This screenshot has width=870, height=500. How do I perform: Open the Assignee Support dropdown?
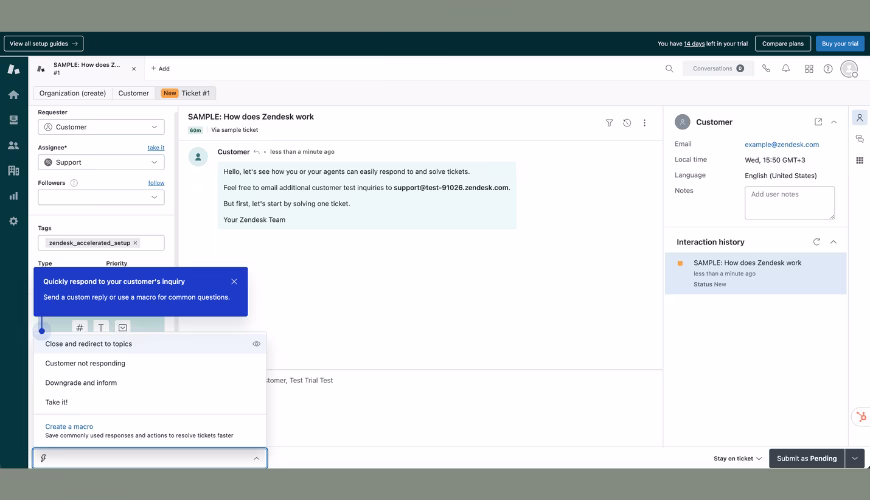pyautogui.click(x=101, y=162)
